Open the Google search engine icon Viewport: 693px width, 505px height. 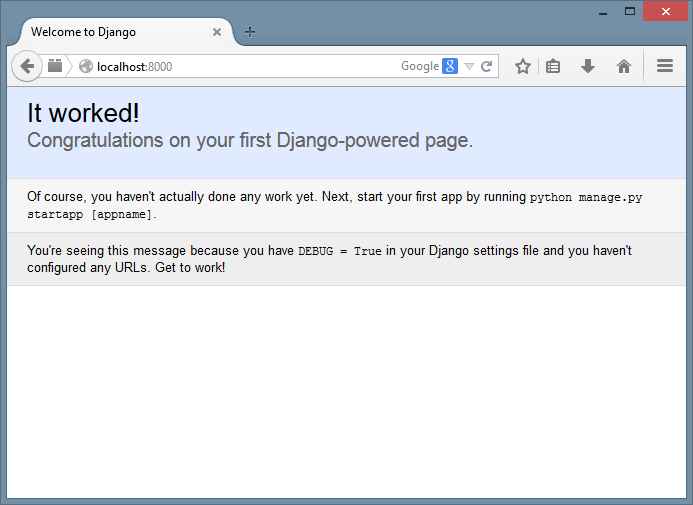point(450,66)
